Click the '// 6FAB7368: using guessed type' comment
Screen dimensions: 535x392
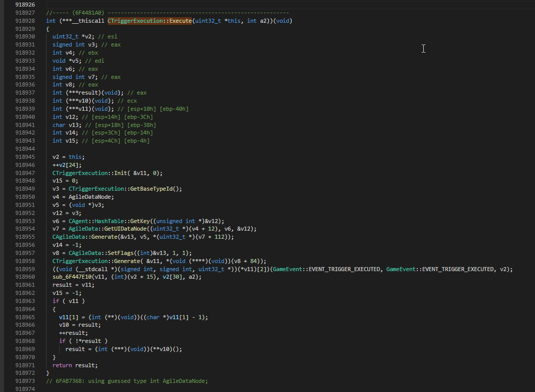pos(127,381)
